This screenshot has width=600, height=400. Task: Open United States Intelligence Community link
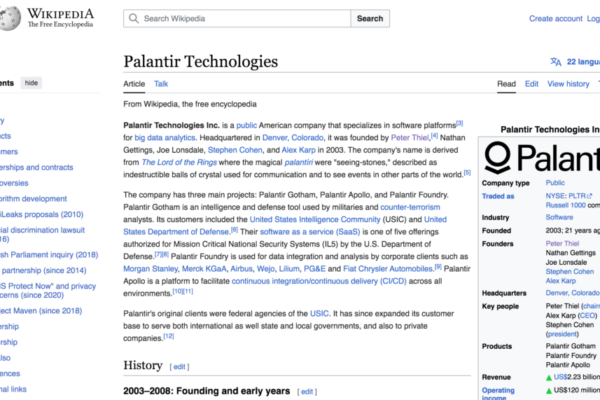[x=315, y=219]
